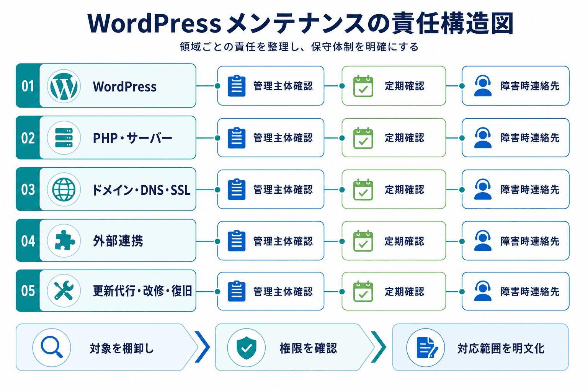The image size is (588, 392).
Task: Click the headset person icon in 外部連携 row
Action: coord(483,240)
